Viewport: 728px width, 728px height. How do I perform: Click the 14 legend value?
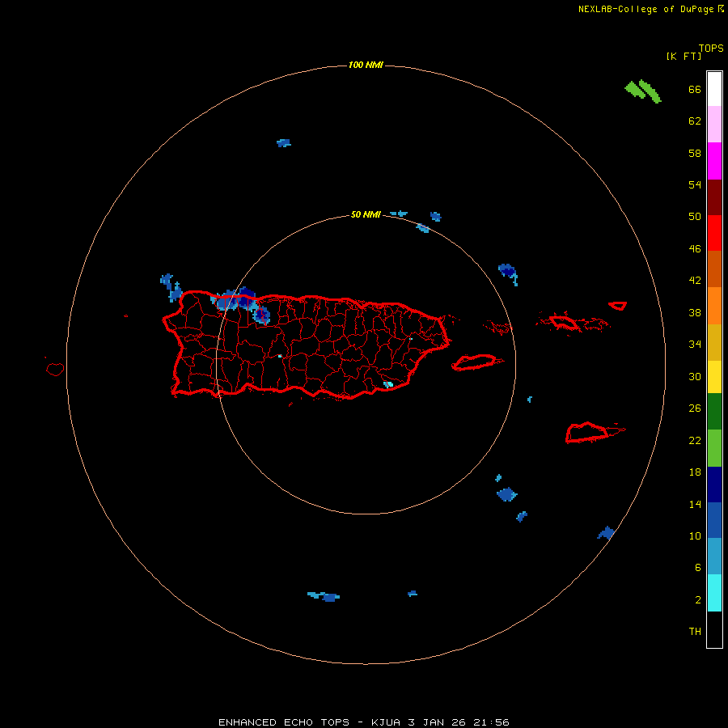[x=695, y=504]
